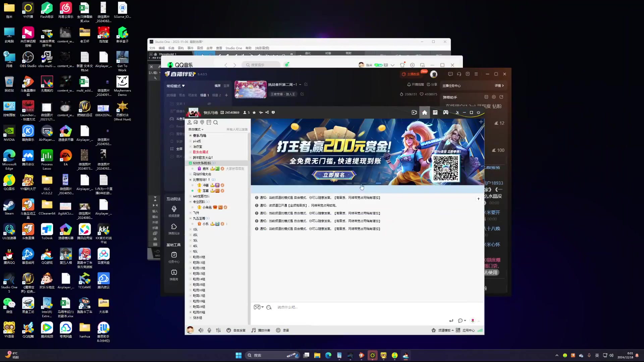This screenshot has height=362, width=644.
Task: Search the channels with the magnifier icon
Action: point(216,122)
